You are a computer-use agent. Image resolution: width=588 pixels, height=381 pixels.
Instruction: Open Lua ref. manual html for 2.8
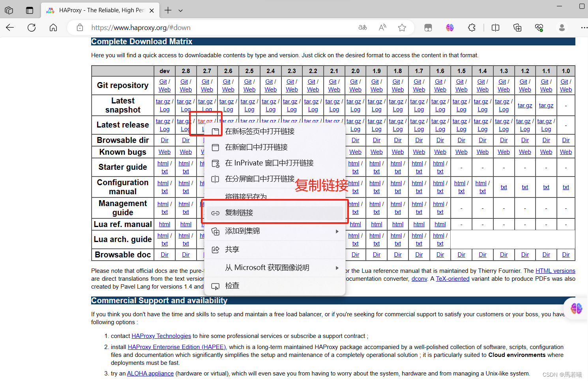coord(186,224)
